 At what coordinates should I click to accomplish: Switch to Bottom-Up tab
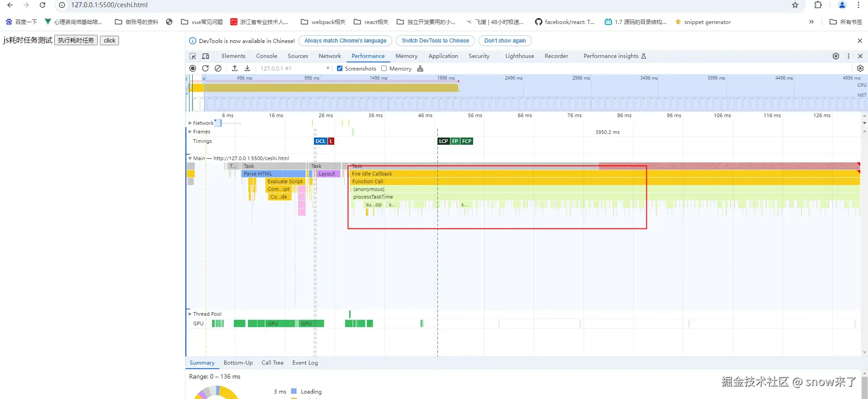click(238, 363)
